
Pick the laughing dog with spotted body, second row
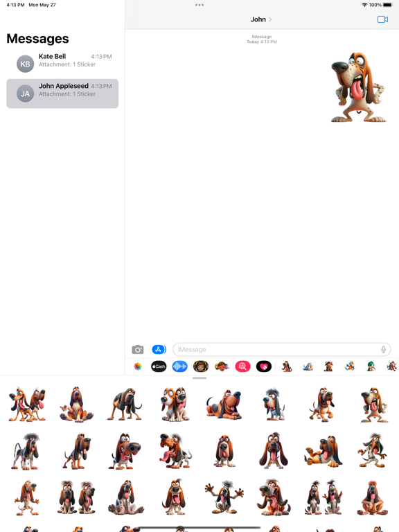point(175,451)
